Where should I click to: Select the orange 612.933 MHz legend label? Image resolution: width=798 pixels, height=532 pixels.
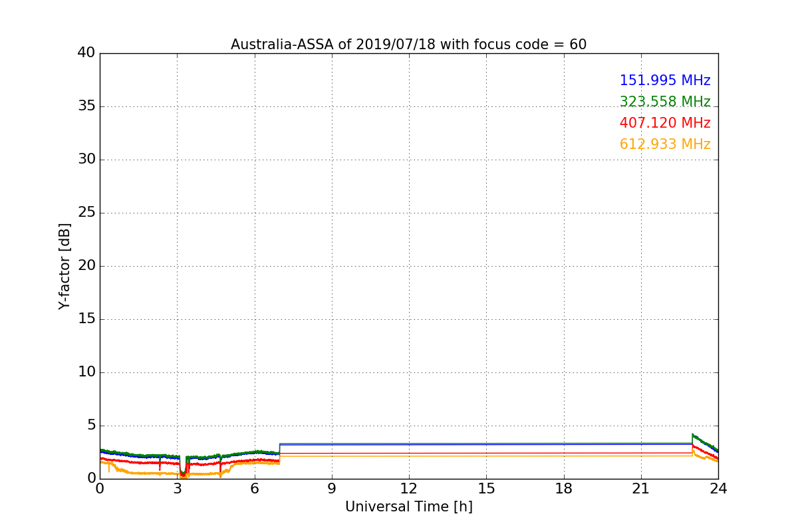click(665, 144)
